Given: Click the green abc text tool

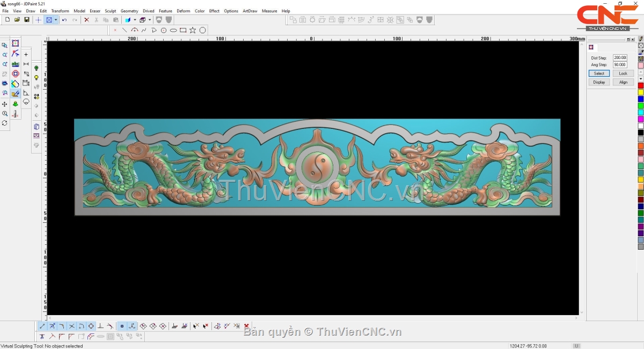Looking at the screenshot, I should pyautogui.click(x=15, y=64).
